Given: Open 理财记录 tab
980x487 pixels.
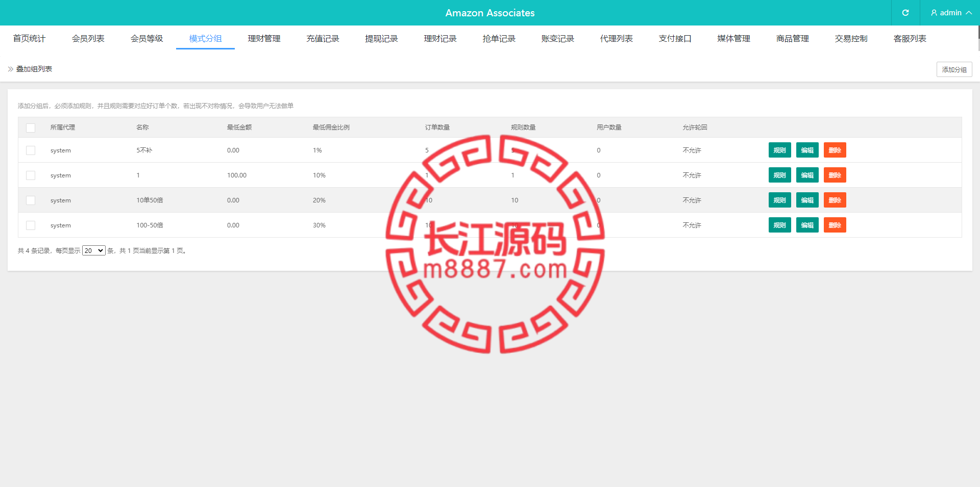Looking at the screenshot, I should (x=440, y=39).
